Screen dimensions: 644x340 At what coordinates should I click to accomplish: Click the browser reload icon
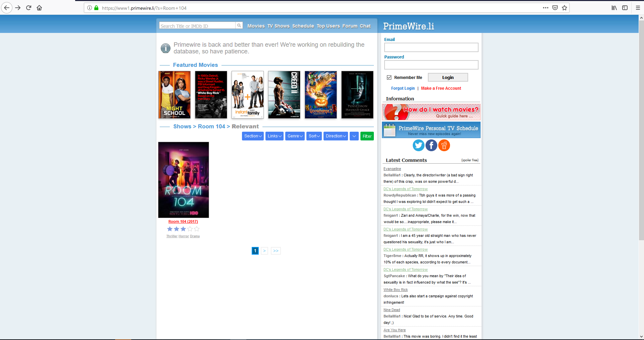point(29,8)
